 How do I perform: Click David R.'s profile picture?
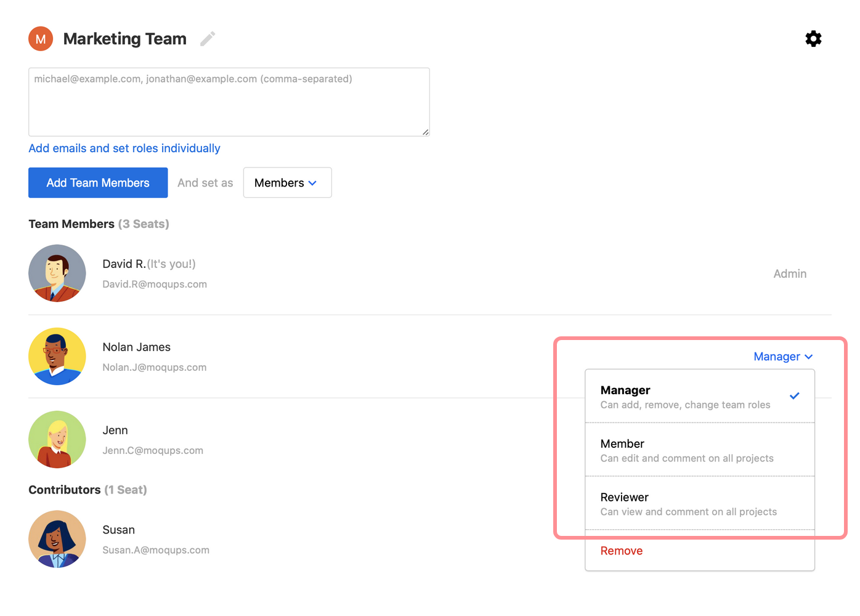click(57, 273)
